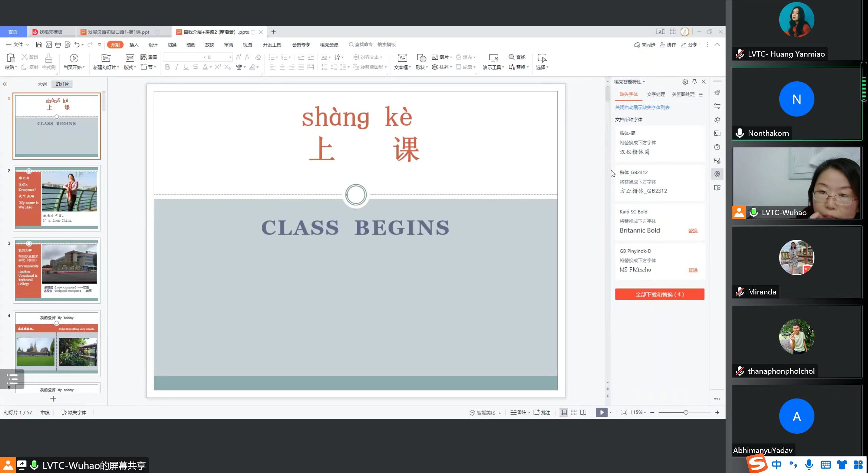868x473 pixels.
Task: Open settings gear in font panel
Action: tap(685, 82)
